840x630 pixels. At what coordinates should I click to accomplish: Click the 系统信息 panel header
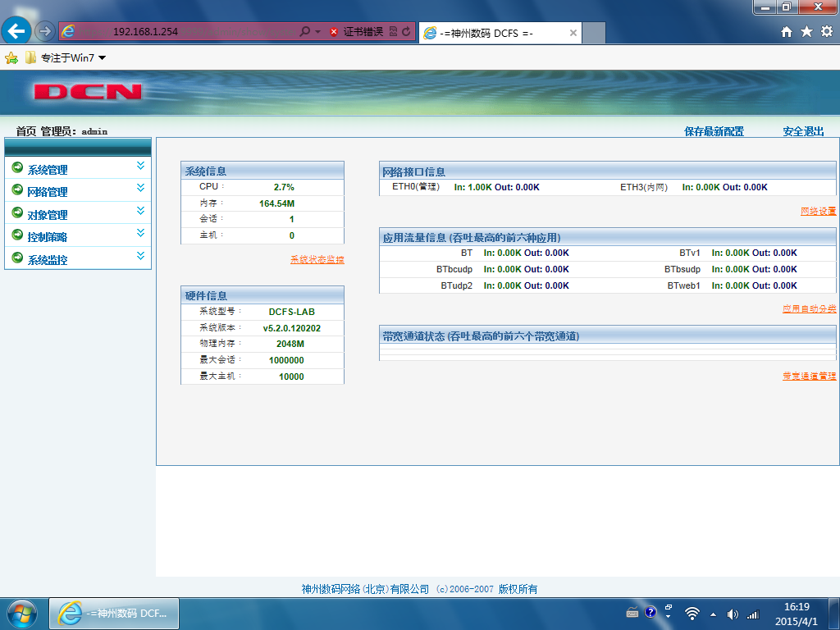pyautogui.click(x=262, y=171)
